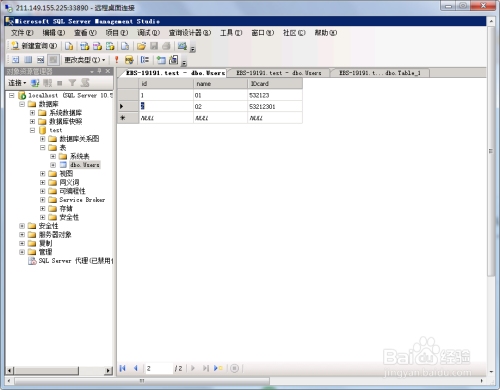Expand the dbo.Users table node
Image resolution: width=500 pixels, height=390 pixels.
pos(53,165)
